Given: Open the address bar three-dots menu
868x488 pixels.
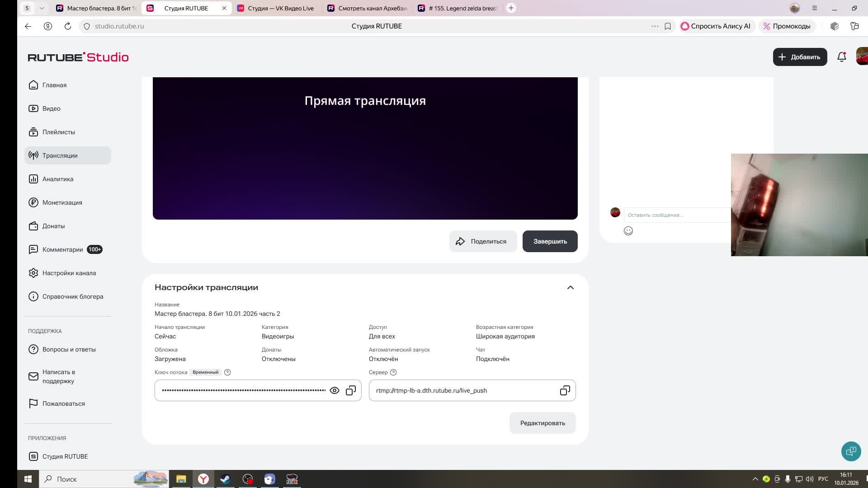Looking at the screenshot, I should tap(655, 26).
